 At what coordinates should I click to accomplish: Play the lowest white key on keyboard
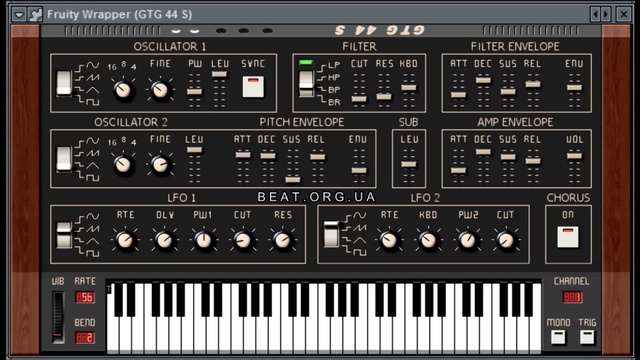coord(113,335)
